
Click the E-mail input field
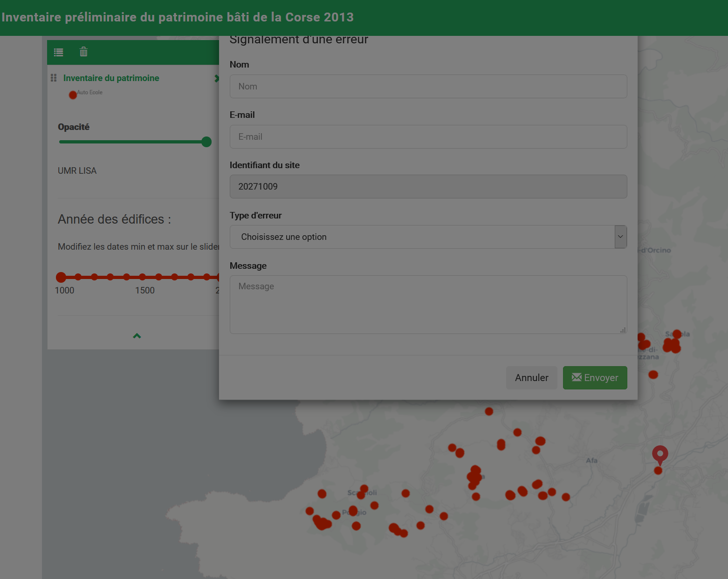click(428, 136)
